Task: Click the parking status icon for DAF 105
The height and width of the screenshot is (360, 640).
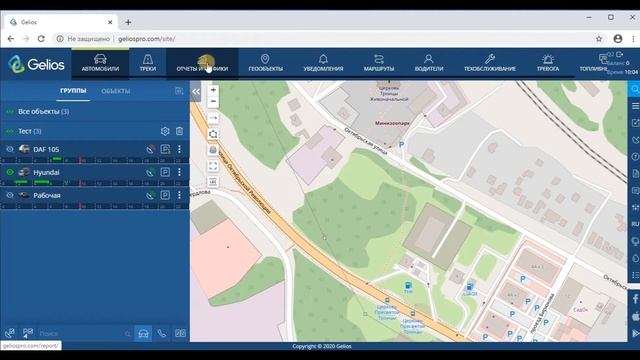Action: (165, 149)
